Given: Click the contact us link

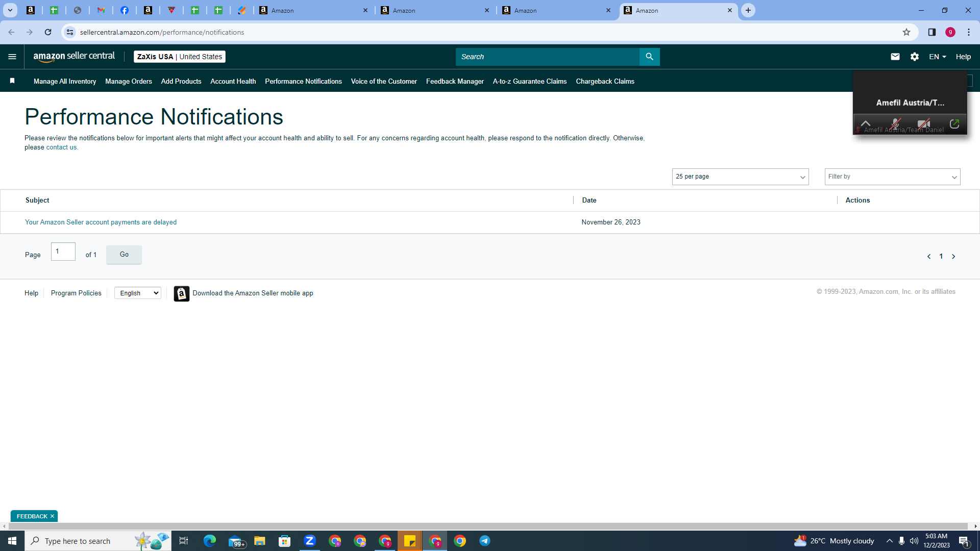Looking at the screenshot, I should pyautogui.click(x=61, y=147).
